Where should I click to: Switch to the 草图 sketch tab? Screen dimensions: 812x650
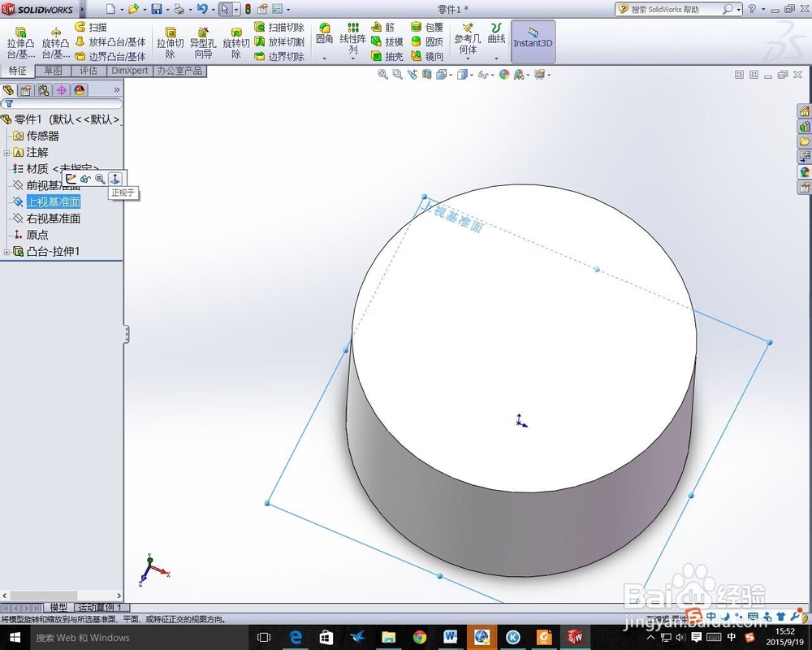pos(53,71)
